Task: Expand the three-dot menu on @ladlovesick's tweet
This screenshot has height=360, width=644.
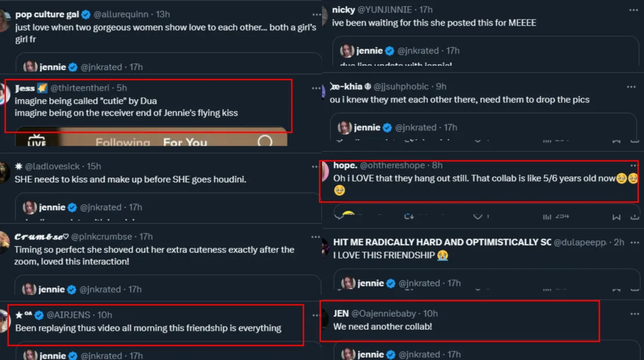Action: 316,167
